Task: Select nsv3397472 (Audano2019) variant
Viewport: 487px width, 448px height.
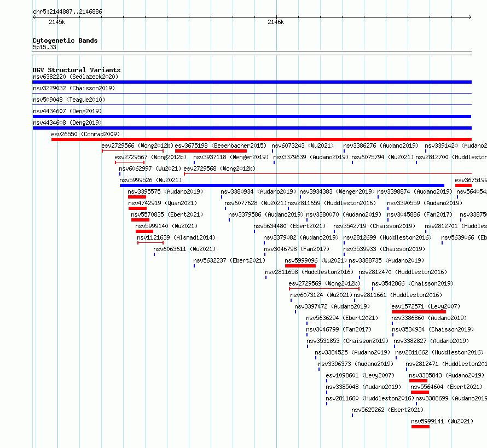Action: 332,306
